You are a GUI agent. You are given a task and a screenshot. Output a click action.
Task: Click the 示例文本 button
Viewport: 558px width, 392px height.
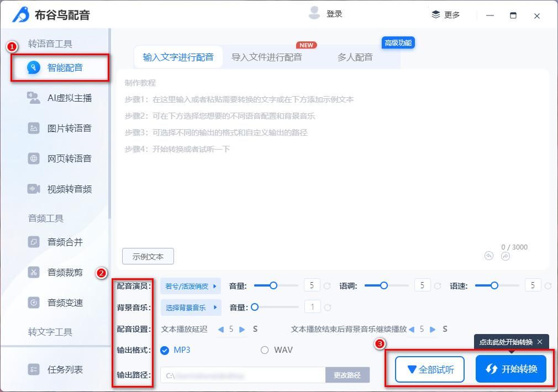[x=148, y=256]
